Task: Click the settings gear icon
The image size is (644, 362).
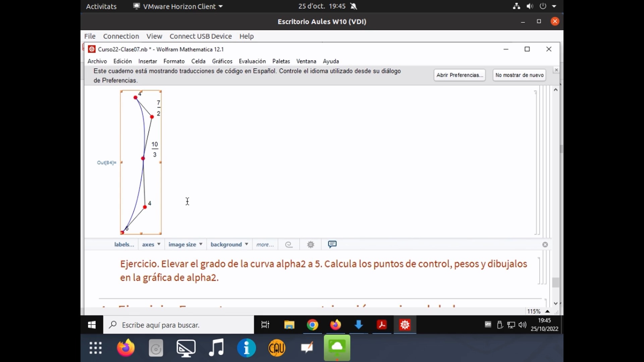Action: click(311, 244)
